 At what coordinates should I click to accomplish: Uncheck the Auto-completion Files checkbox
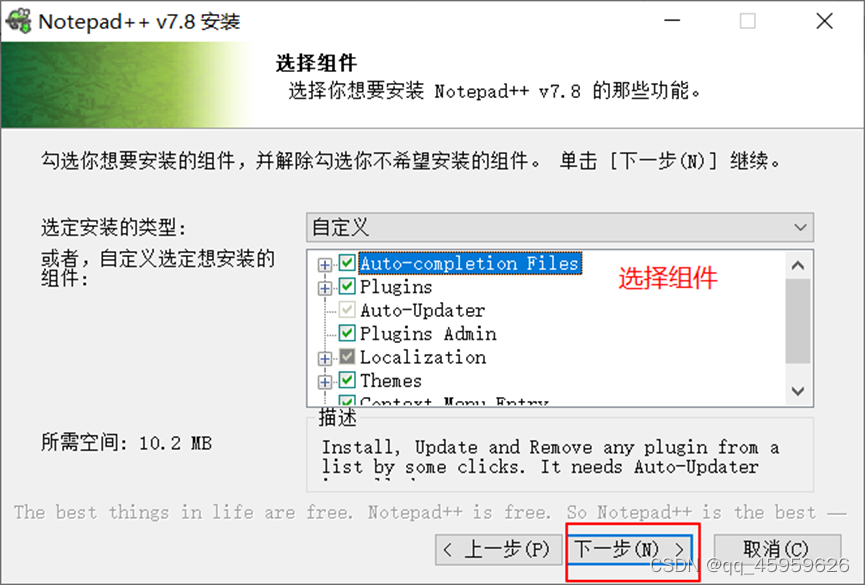click(346, 263)
